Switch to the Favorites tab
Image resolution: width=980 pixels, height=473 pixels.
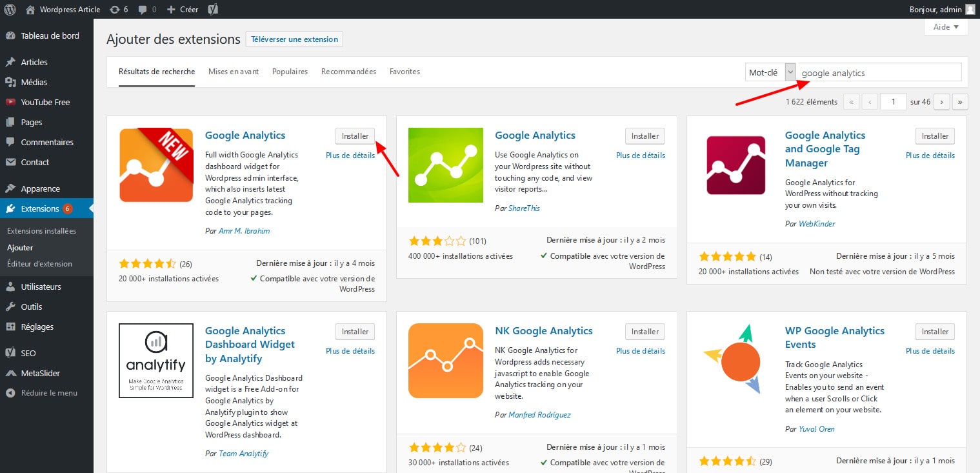pos(405,72)
